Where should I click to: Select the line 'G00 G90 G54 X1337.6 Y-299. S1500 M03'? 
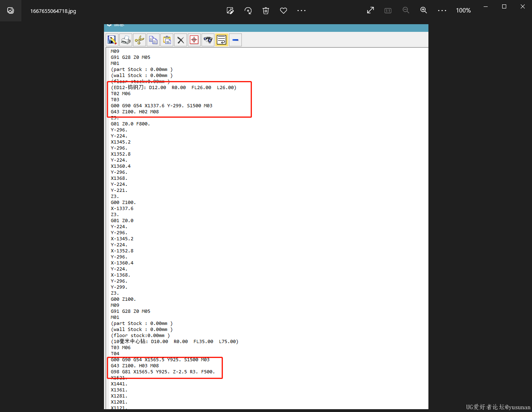[x=161, y=106]
